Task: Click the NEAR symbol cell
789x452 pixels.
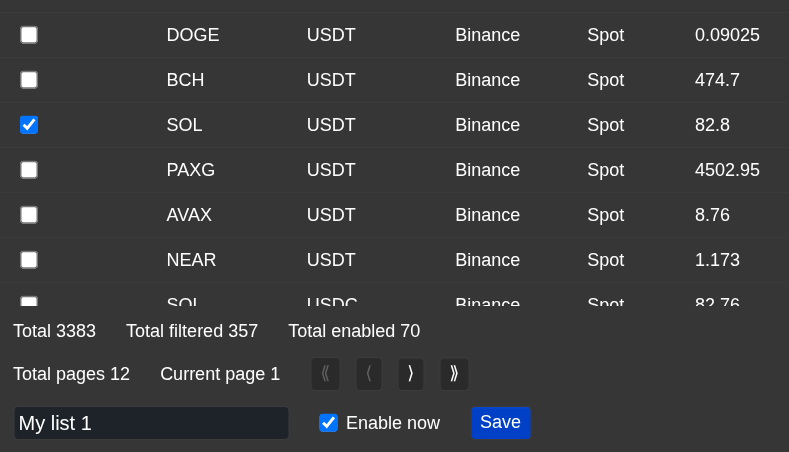Action: 191,260
